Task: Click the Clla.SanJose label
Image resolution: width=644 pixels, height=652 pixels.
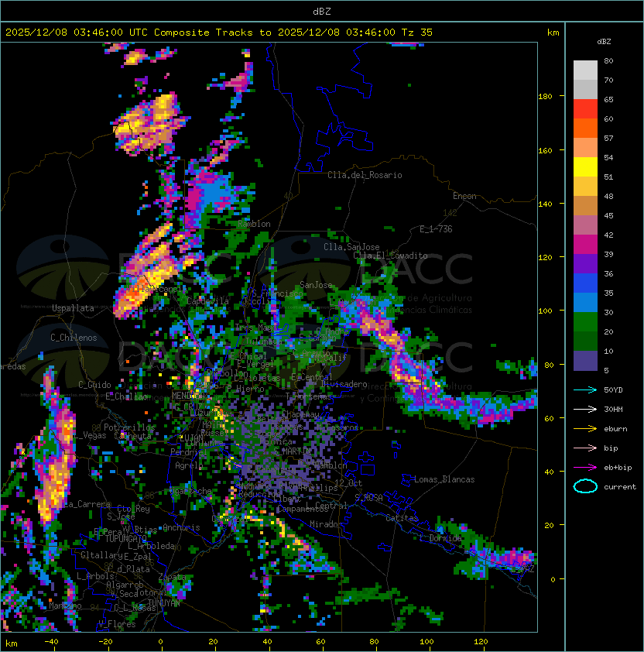Action: [x=351, y=247]
